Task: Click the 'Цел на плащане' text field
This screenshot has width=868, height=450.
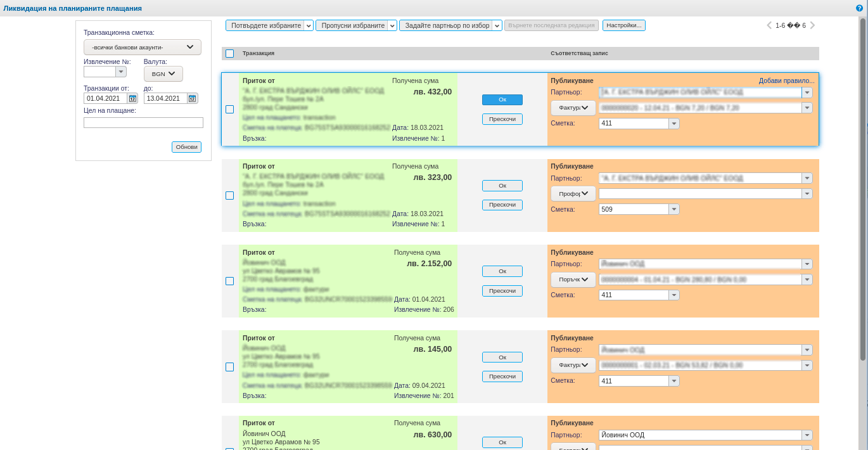Action: click(143, 122)
